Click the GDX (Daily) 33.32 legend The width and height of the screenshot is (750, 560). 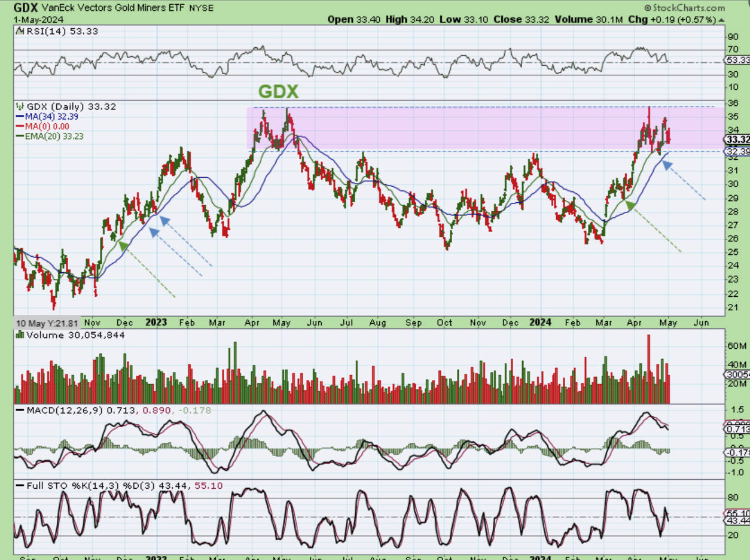point(70,106)
